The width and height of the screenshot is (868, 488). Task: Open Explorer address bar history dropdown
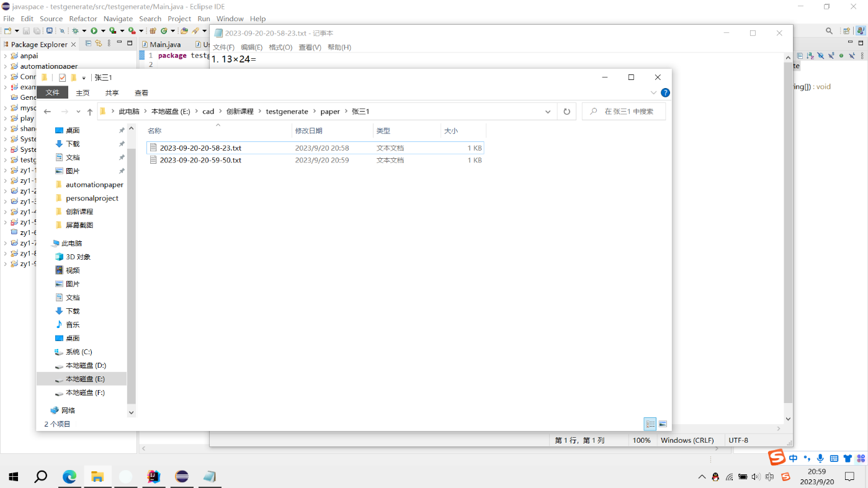(x=548, y=112)
